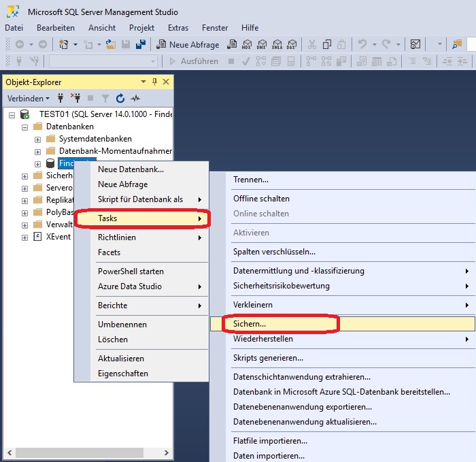Click Ausführen to execute the query

click(x=194, y=61)
